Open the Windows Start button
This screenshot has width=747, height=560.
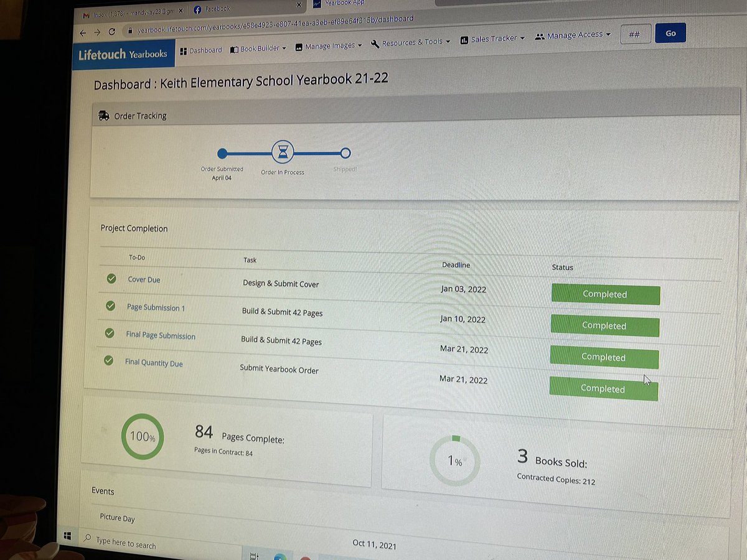tap(67, 536)
